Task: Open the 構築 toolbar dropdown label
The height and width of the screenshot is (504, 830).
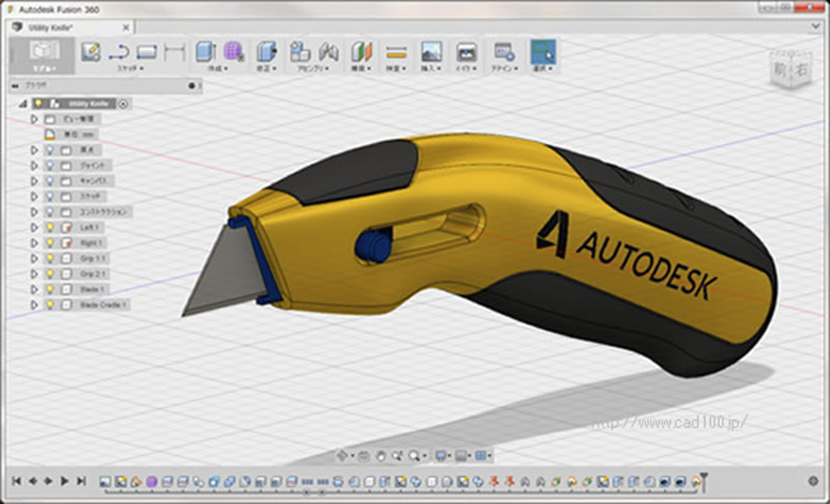Action: tap(362, 69)
